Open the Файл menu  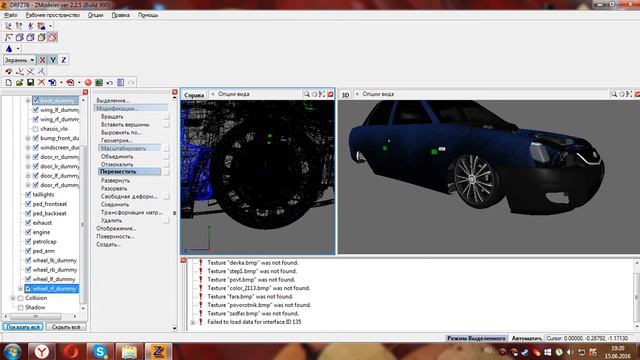[x=11, y=15]
